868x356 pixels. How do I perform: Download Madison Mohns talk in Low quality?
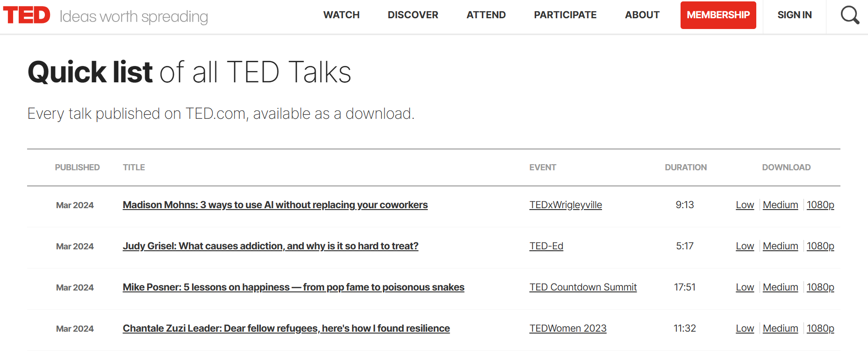click(x=745, y=205)
